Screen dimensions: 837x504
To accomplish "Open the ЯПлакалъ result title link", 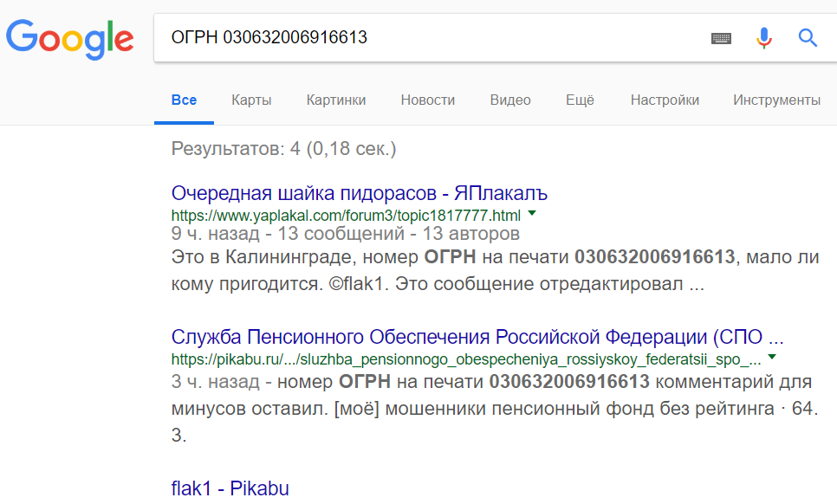I will 360,193.
